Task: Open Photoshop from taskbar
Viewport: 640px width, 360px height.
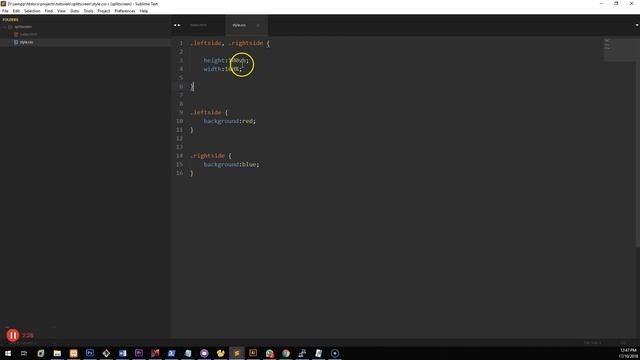Action: [x=90, y=353]
